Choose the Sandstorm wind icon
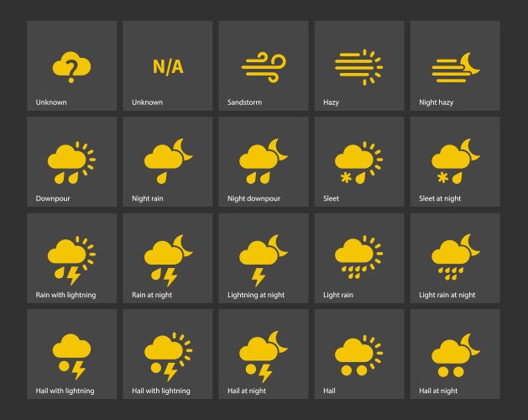 click(x=263, y=67)
